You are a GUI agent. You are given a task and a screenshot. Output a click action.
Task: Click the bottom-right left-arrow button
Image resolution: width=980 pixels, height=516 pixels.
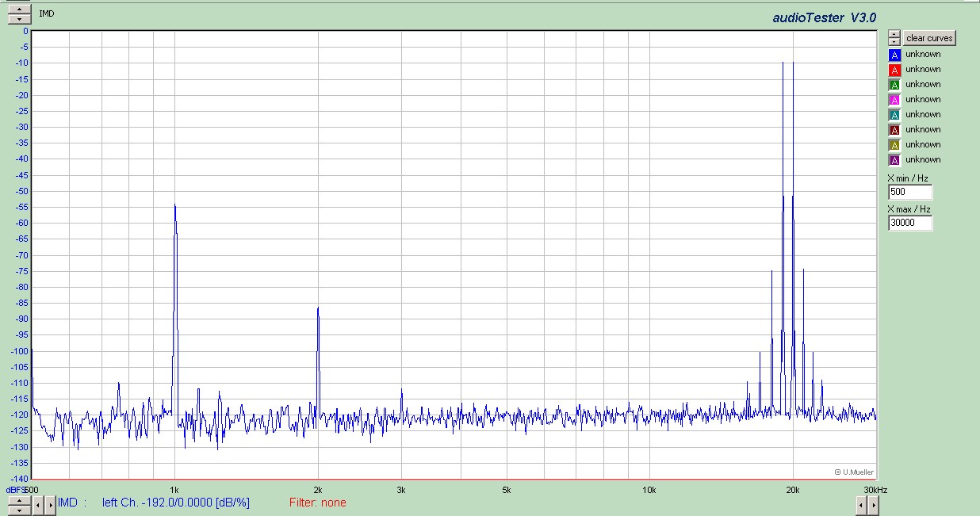pyautogui.click(x=862, y=504)
